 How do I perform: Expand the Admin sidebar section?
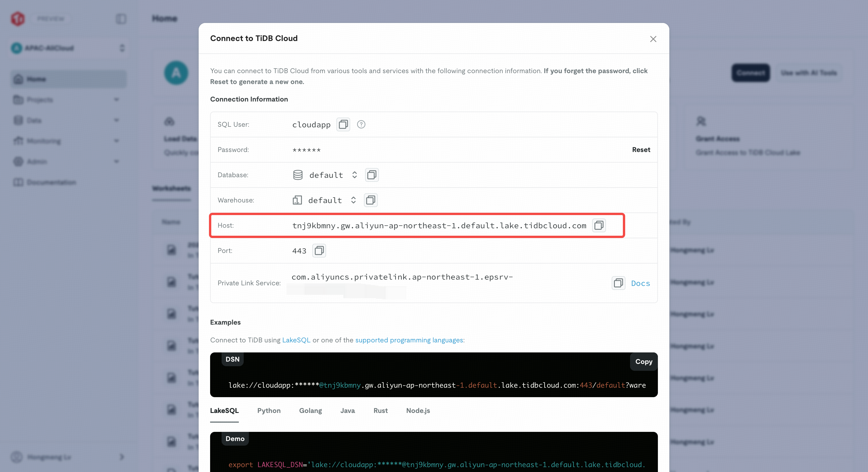coord(68,162)
